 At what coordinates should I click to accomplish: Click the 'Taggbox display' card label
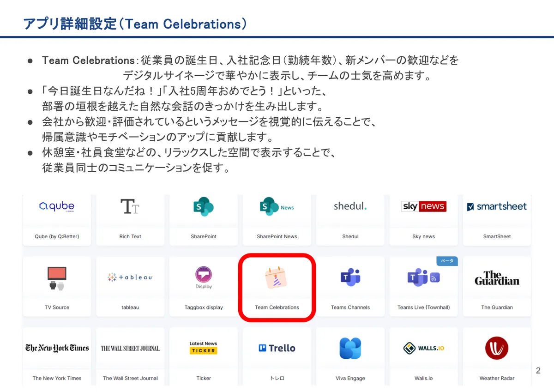(204, 308)
